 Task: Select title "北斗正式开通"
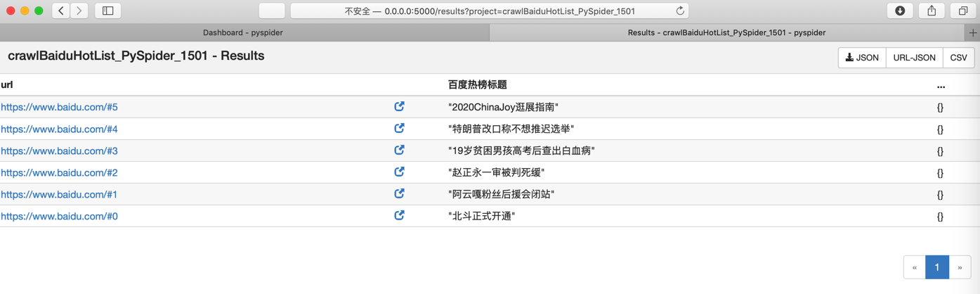(x=481, y=216)
